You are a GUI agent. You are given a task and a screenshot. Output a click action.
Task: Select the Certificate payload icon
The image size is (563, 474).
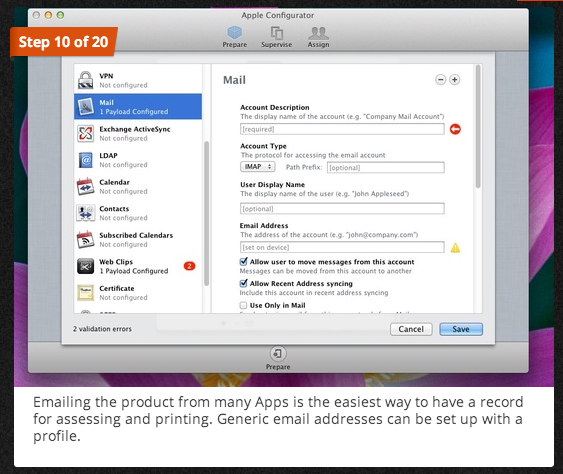click(x=85, y=293)
